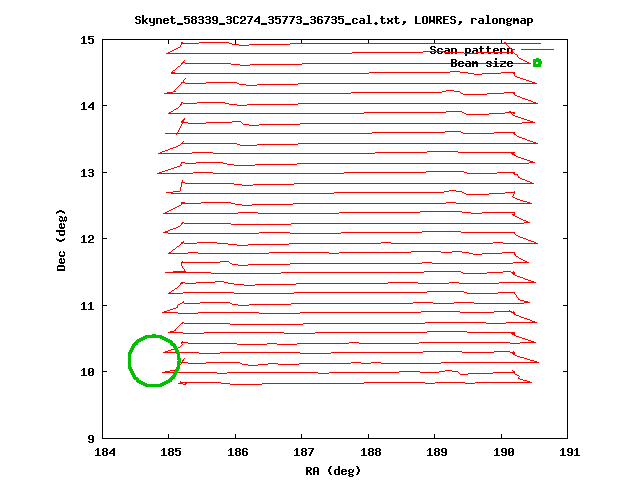Click the red scan pattern legend line
640x480 pixels.
coord(538,50)
